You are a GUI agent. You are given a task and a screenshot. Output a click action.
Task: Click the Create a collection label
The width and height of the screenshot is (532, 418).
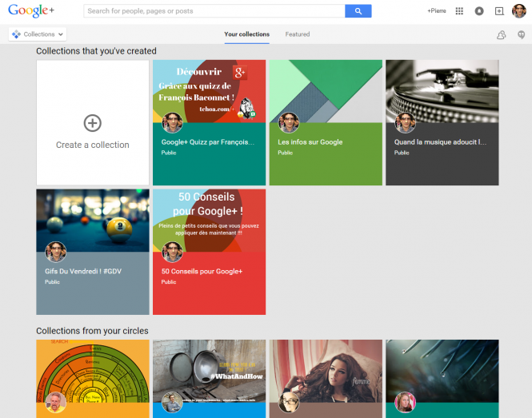coord(93,145)
